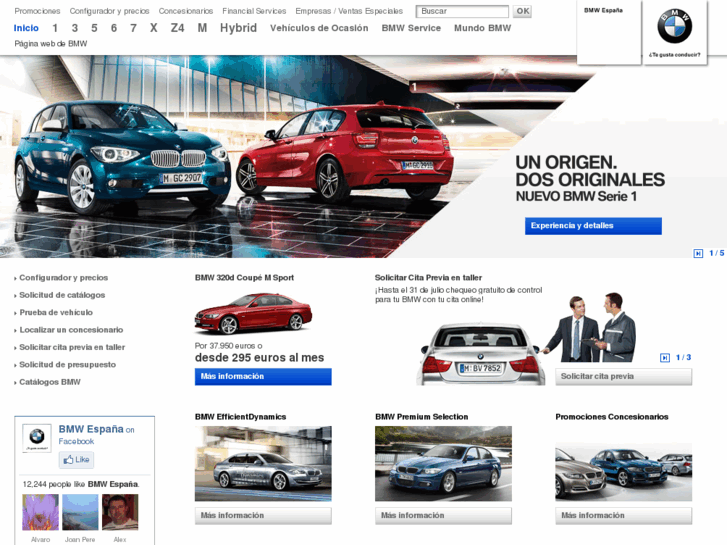Open the red 320d Coupé car image
The image size is (727, 545).
253,314
